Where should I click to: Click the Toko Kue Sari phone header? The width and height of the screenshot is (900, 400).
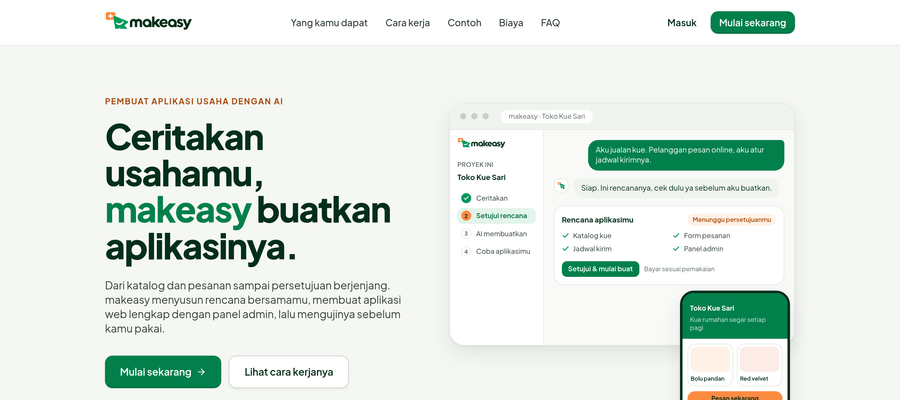735,314
